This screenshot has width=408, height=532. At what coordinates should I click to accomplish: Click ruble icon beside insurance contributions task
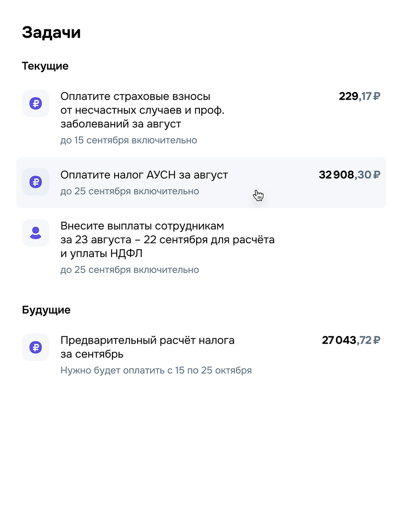pos(36,103)
